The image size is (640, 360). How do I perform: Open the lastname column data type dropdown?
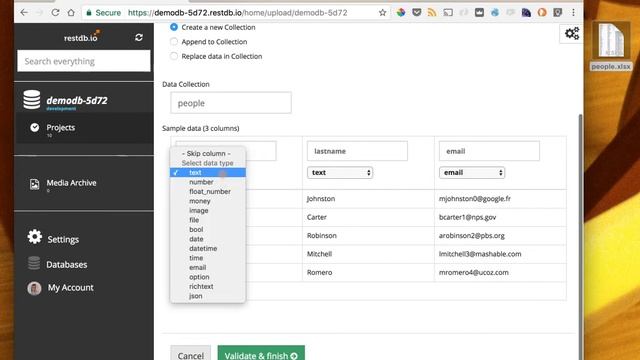[x=340, y=173]
